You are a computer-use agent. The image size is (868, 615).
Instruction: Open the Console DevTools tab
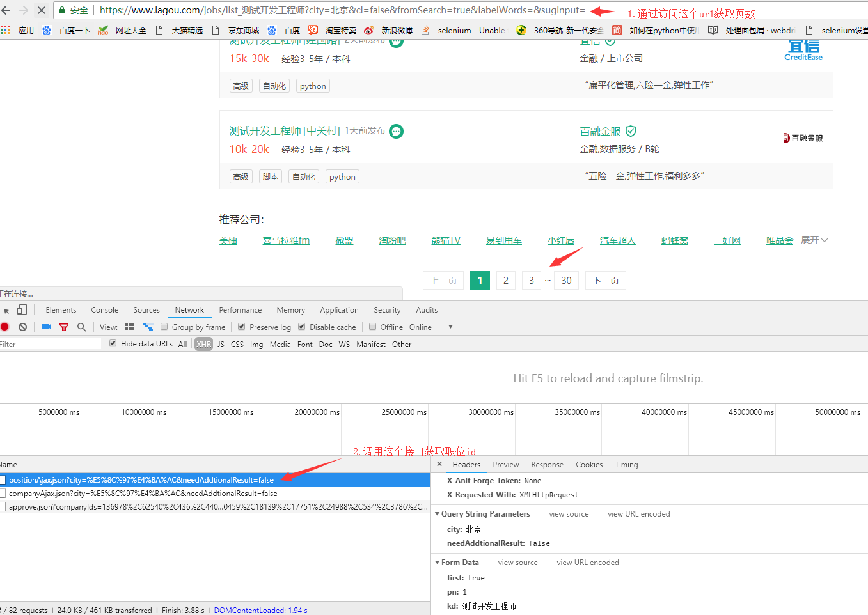(105, 310)
